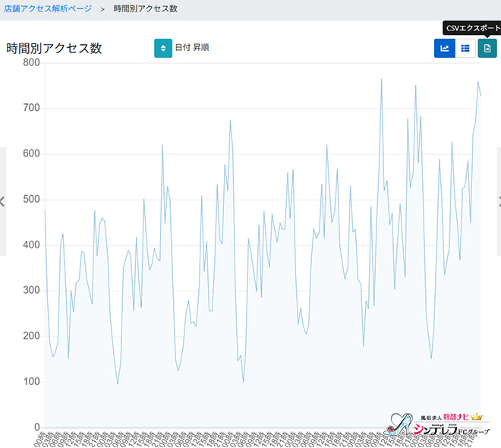
Task: Switch to the line chart view icon
Action: pyautogui.click(x=445, y=48)
